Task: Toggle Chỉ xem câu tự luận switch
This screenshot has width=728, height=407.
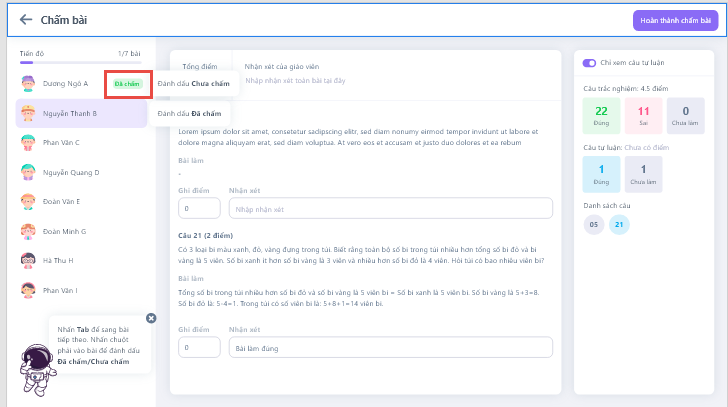Action: [x=589, y=63]
